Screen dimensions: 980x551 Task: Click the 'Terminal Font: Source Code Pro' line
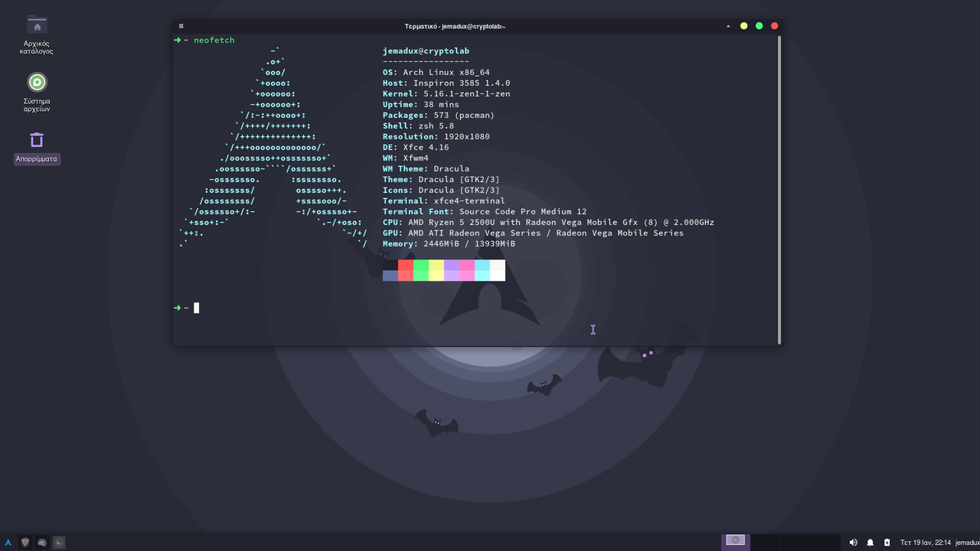coord(485,211)
